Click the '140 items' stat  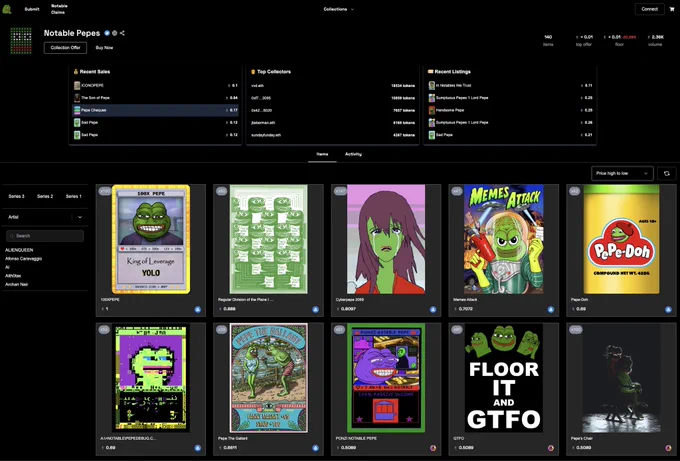point(548,40)
